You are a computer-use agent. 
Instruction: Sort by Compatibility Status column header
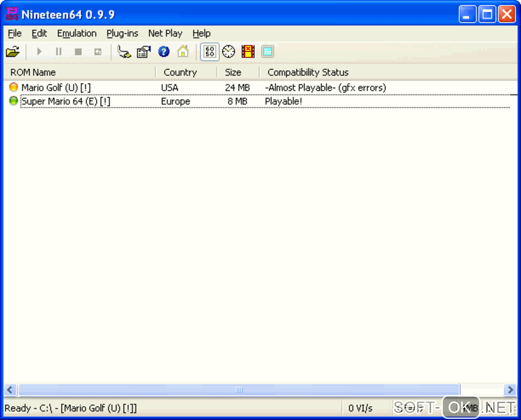click(388, 72)
